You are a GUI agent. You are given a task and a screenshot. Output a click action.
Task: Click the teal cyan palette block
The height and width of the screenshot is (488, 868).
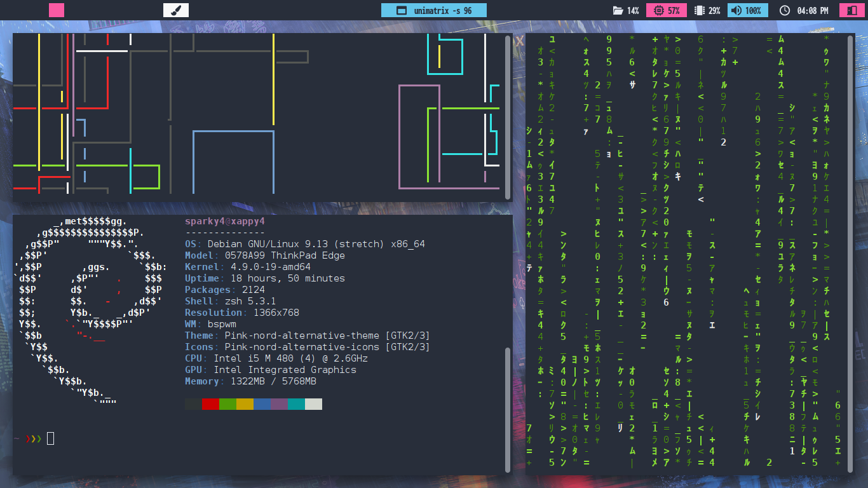point(296,404)
